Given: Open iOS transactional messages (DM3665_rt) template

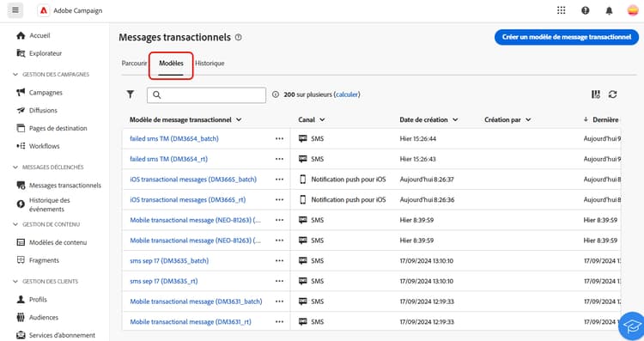Looking at the screenshot, I should [188, 199].
